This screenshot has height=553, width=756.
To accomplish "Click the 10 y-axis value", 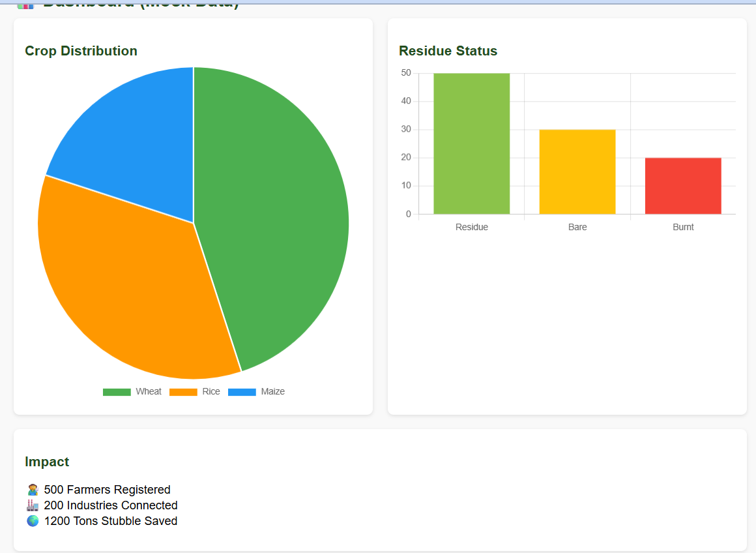I will click(406, 186).
